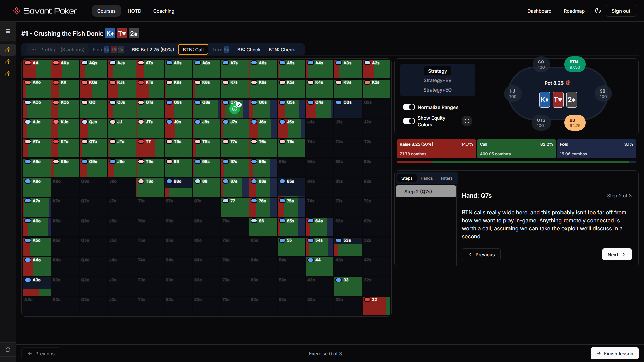Viewport: 644px width, 362px height.
Task: Toggle Show Equity Colors switch
Action: click(x=409, y=121)
